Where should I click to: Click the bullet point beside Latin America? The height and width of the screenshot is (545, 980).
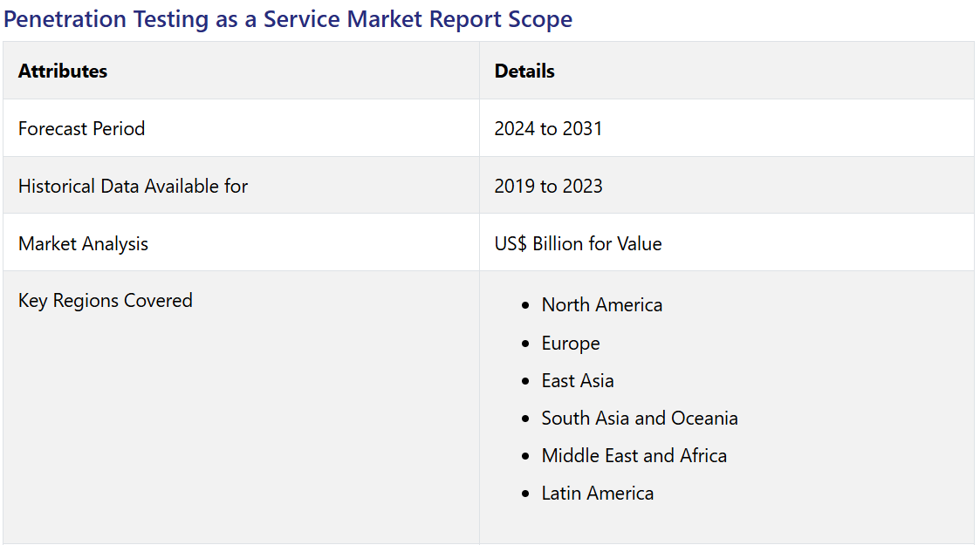(x=524, y=494)
